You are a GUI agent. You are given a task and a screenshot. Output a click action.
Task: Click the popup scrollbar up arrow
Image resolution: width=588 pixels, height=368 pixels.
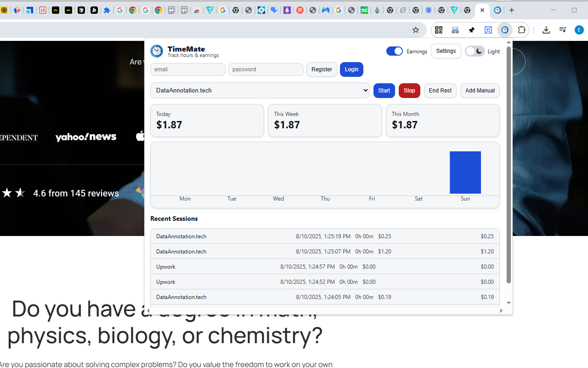509,42
